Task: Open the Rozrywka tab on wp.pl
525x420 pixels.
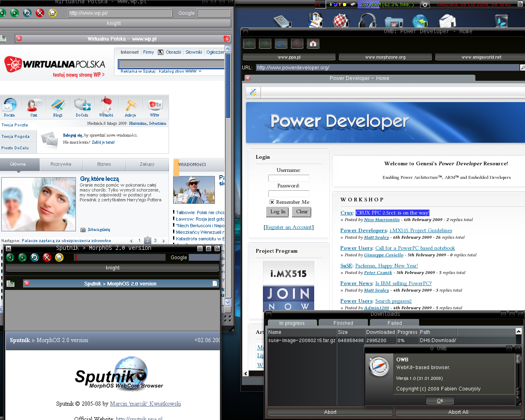Action: (61, 164)
